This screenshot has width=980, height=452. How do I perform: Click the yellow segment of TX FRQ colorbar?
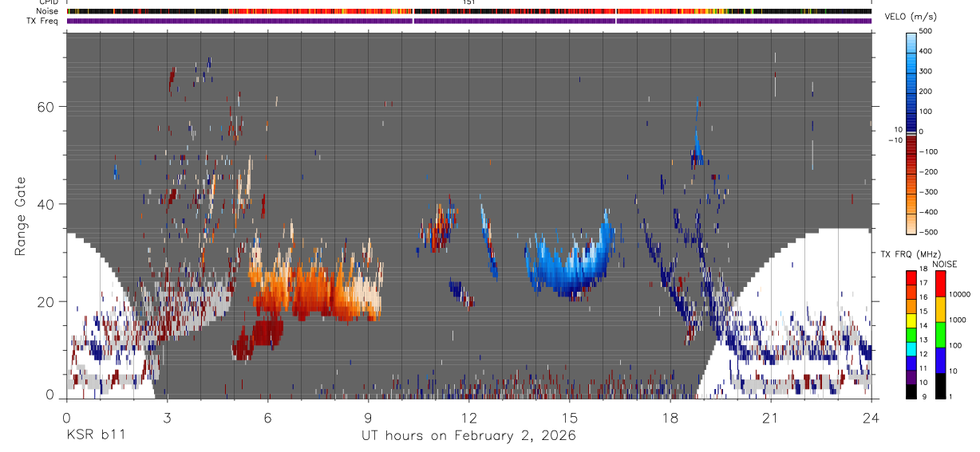click(x=911, y=320)
